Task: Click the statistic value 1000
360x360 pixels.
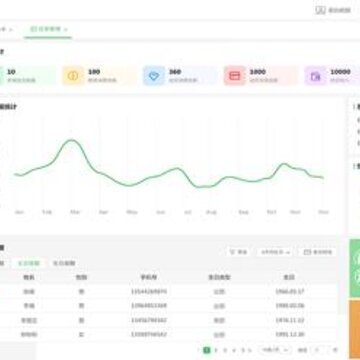Action: pos(258,72)
